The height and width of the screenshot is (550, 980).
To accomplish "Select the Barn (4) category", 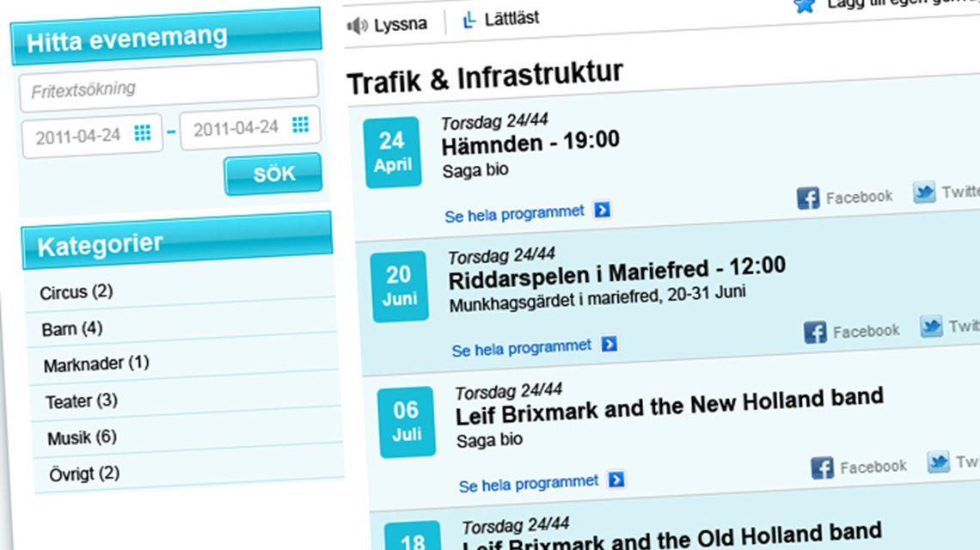I will 72,328.
